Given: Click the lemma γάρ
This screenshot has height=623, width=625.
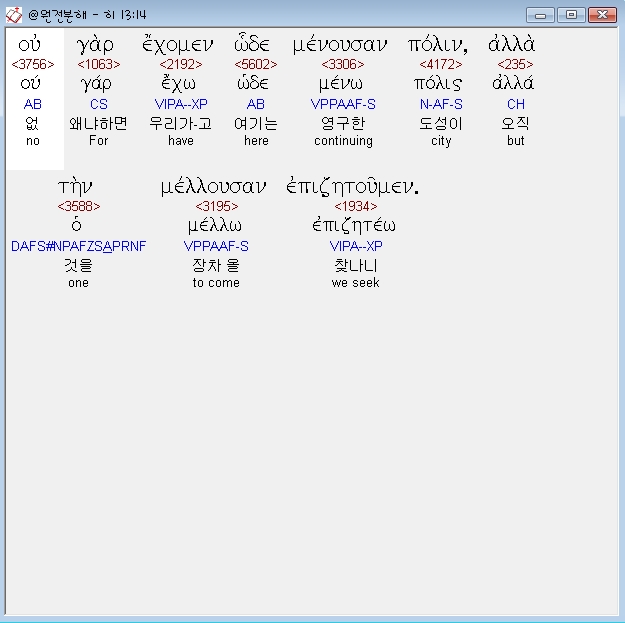Looking at the screenshot, I should click(96, 84).
